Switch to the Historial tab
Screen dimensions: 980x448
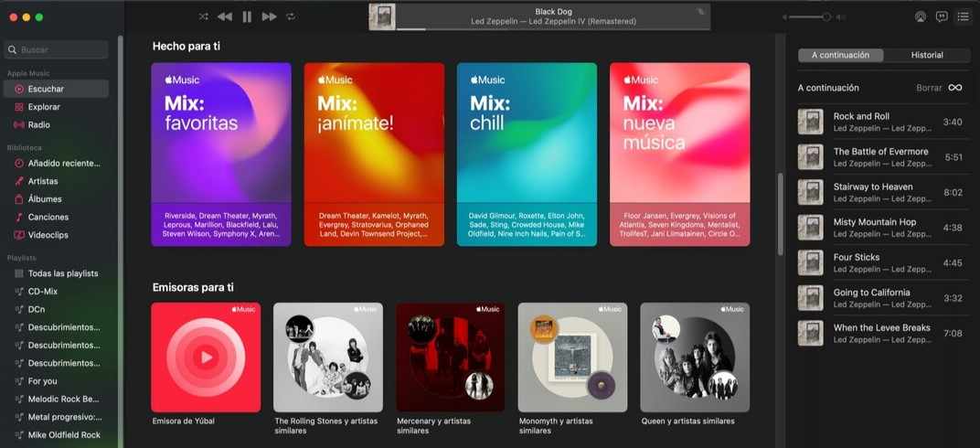click(926, 55)
